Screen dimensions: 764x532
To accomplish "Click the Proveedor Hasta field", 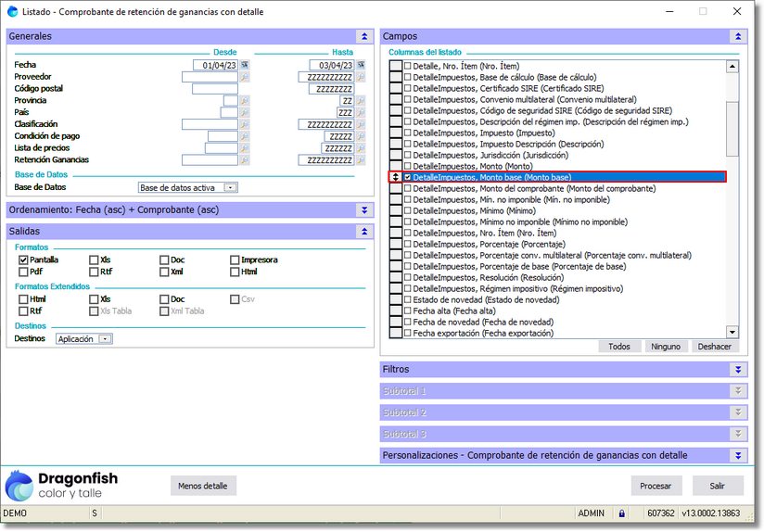I will coord(326,77).
